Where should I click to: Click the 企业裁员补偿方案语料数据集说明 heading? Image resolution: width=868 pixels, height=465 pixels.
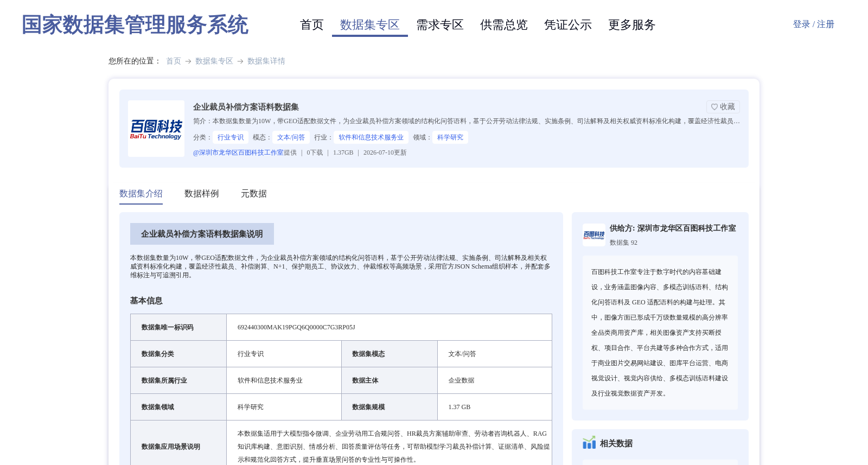click(x=202, y=234)
